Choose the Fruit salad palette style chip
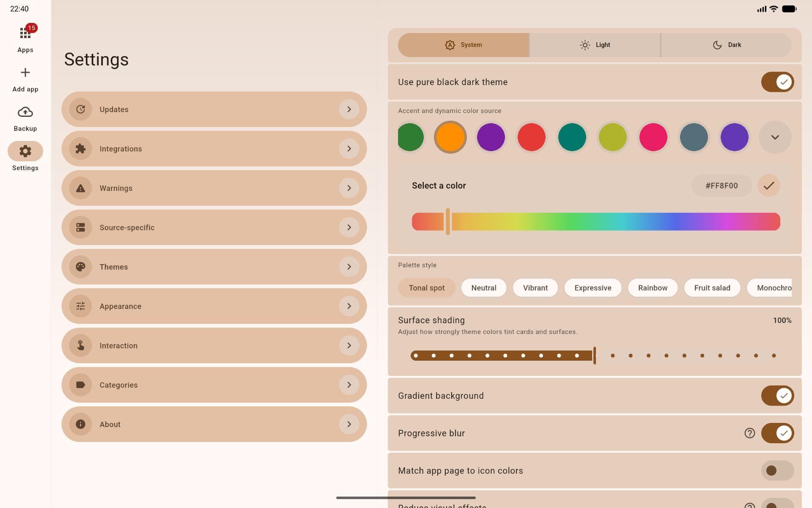The width and height of the screenshot is (812, 508). pyautogui.click(x=712, y=288)
